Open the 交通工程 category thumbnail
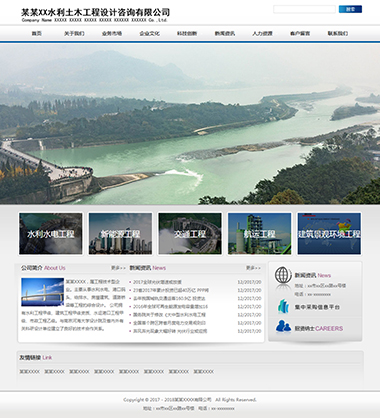Viewport: 380px width, 418px height. pos(190,234)
